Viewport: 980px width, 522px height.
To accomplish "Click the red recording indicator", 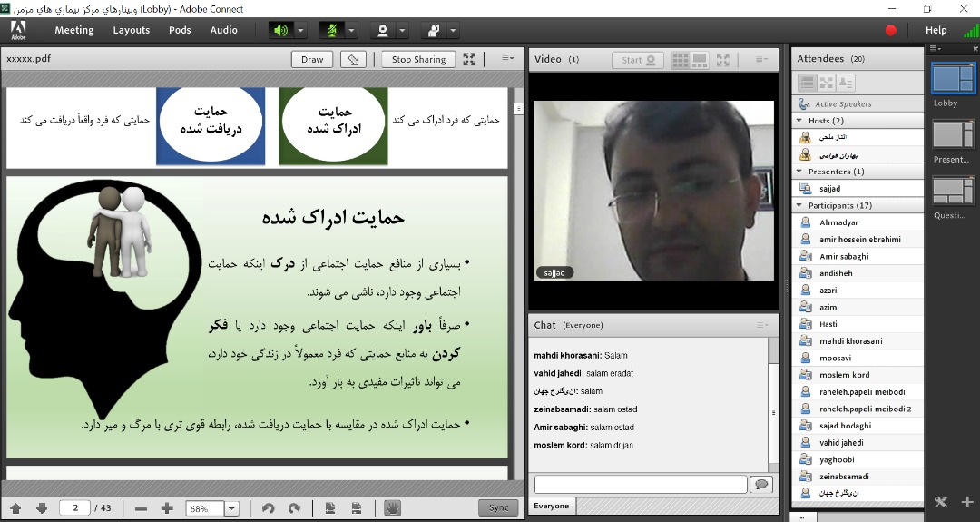I will click(x=890, y=30).
